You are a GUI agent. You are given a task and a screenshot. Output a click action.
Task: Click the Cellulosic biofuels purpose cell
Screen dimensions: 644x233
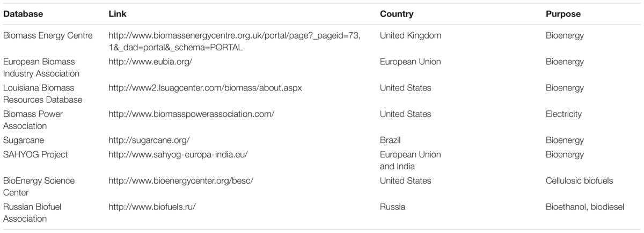point(579,181)
